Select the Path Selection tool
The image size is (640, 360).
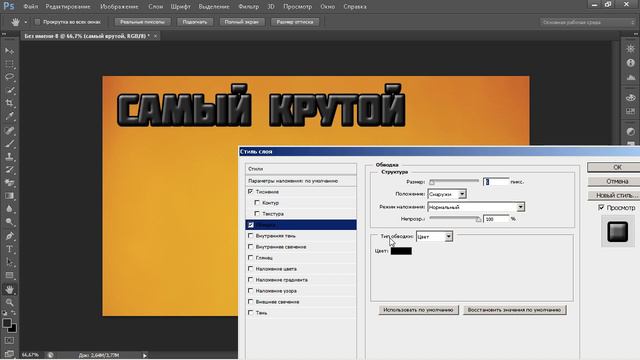pyautogui.click(x=9, y=262)
